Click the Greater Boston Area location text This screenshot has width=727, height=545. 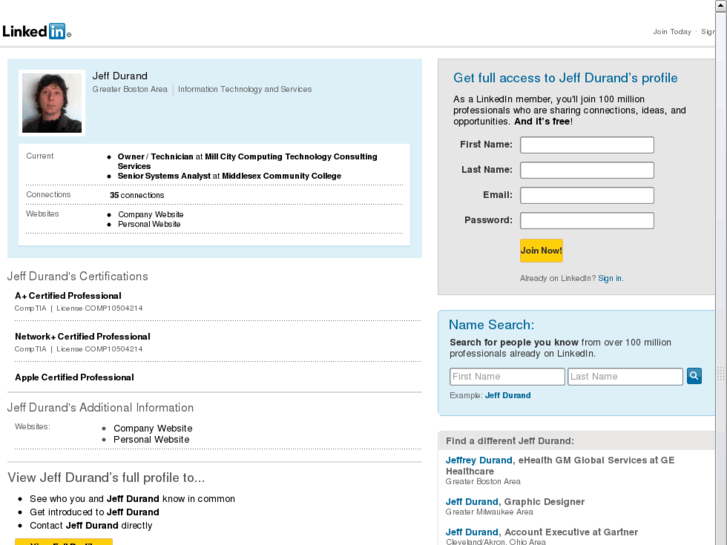[x=130, y=89]
